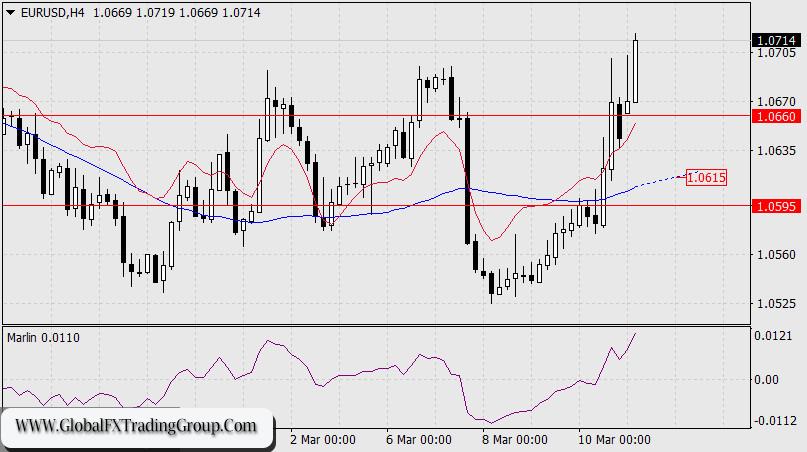This screenshot has width=807, height=452.
Task: Click the EURUSD,H4 chart title
Action: [x=52, y=13]
